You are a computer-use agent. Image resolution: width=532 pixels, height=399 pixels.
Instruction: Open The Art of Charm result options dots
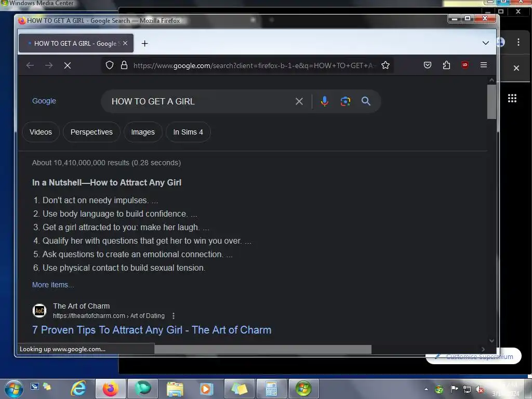[x=174, y=316]
